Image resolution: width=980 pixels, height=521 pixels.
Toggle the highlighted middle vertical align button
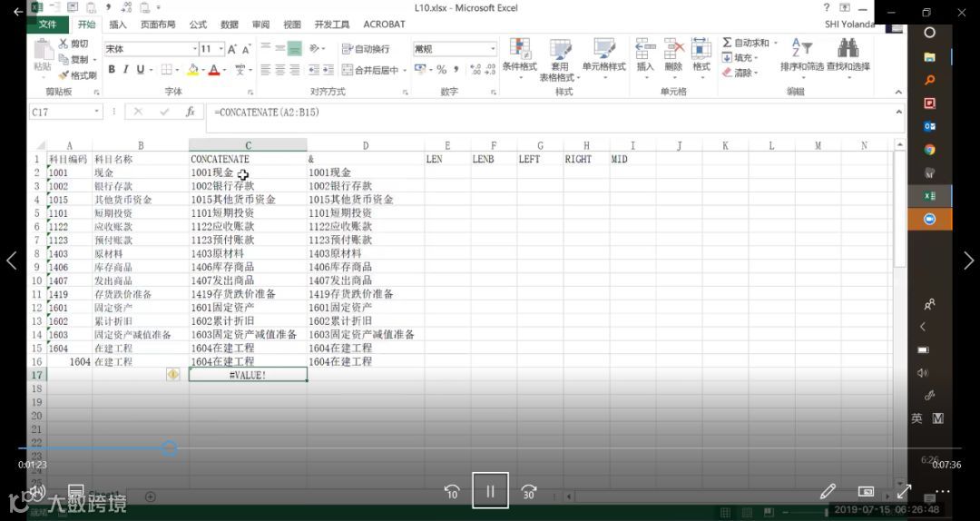[x=294, y=49]
